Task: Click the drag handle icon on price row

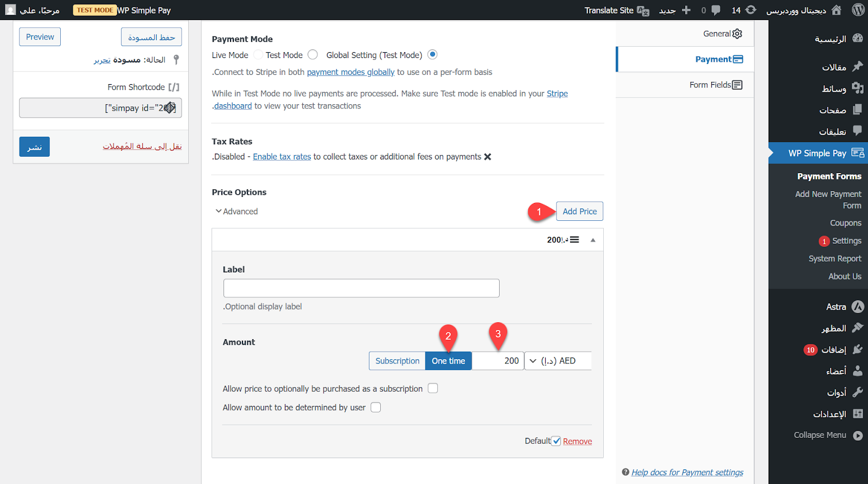Action: [x=575, y=240]
